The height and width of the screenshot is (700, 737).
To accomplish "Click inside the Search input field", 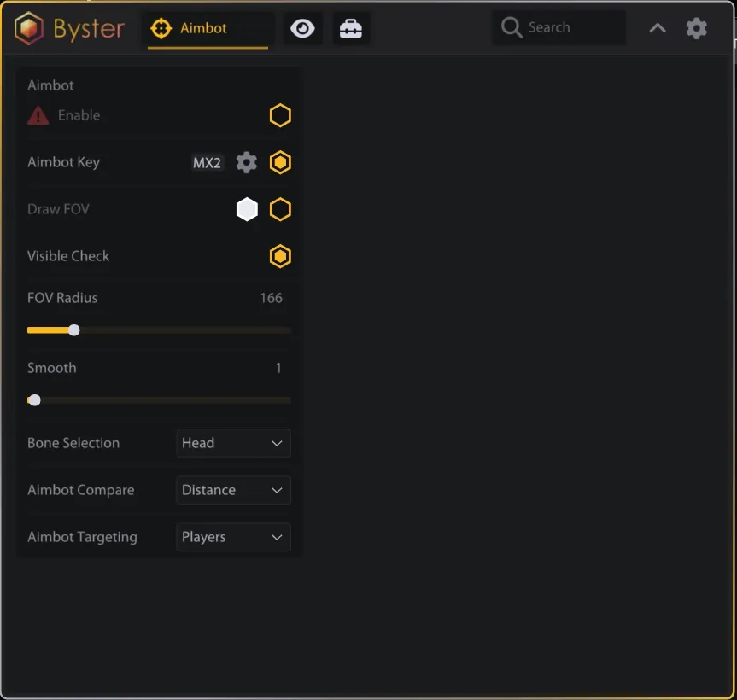I will tap(564, 27).
